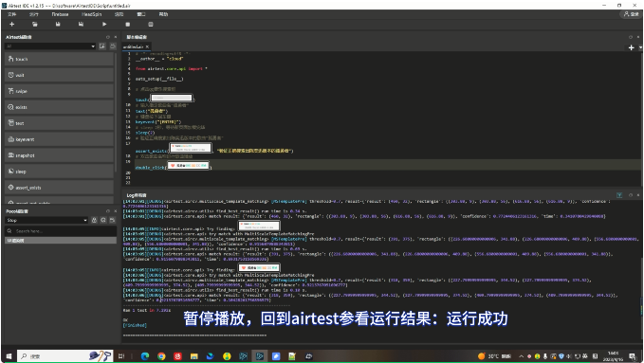The image size is (644, 363).
Task: Click the record icon beside Airtest filter
Action: click(x=112, y=46)
